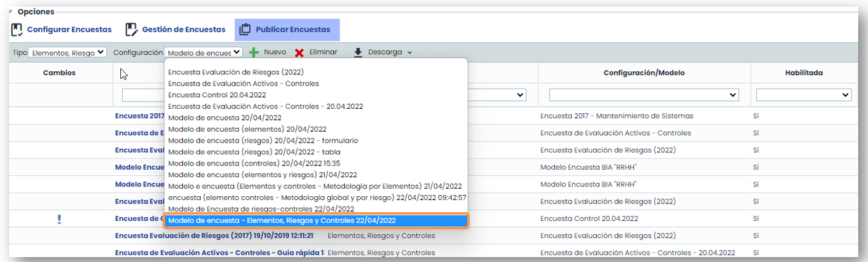Choose 'Encuesta Control 20.04.2022' from list

[217, 95]
